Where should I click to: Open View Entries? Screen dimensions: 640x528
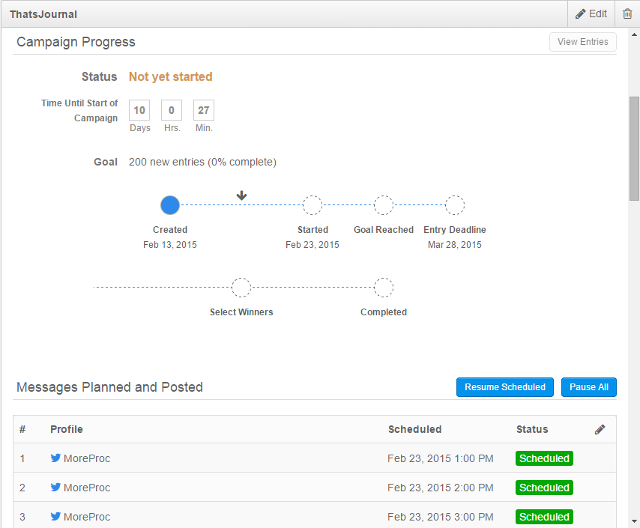point(582,42)
